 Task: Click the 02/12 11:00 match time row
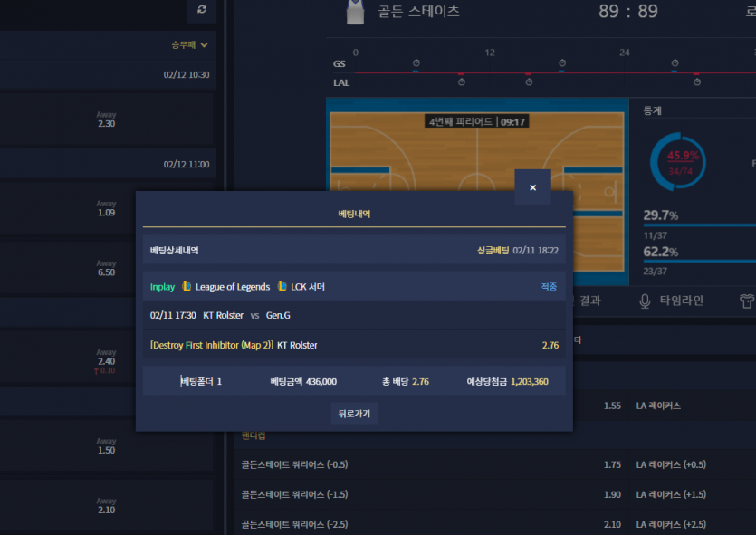pos(107,165)
